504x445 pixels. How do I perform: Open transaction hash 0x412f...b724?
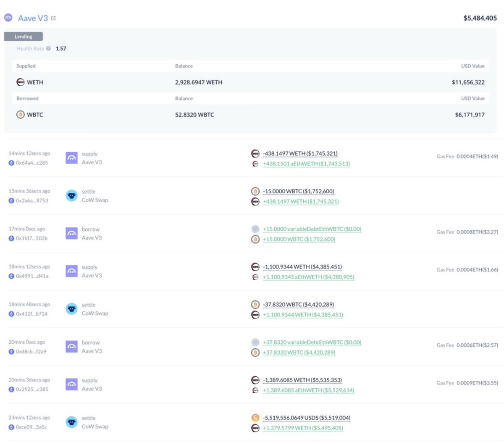pyautogui.click(x=31, y=313)
